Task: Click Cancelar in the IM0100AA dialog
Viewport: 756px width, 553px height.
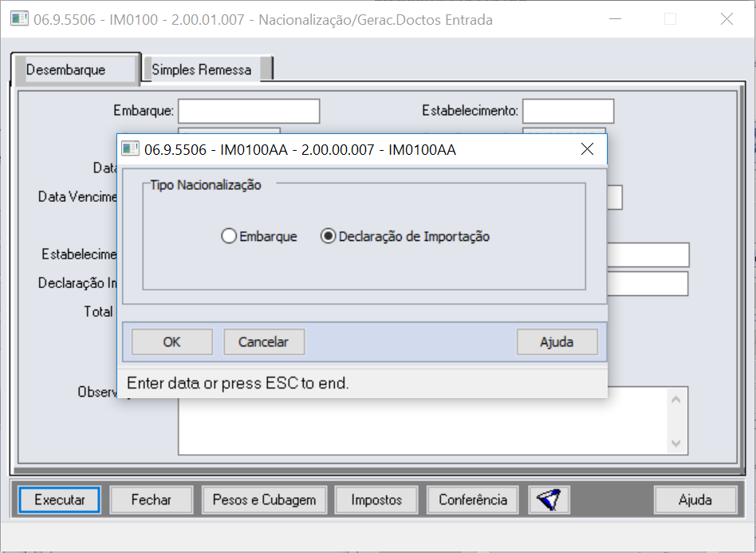Action: [x=264, y=342]
